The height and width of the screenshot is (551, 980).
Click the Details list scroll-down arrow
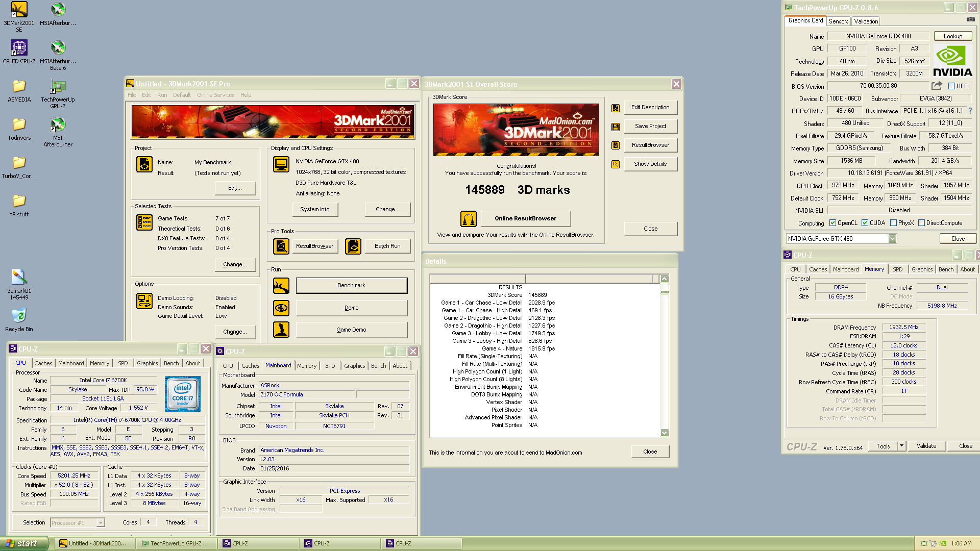(664, 433)
